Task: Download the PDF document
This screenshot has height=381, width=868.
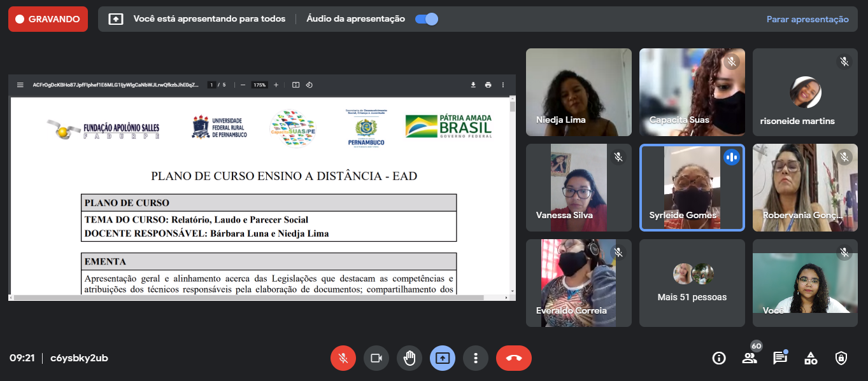Action: pos(473,85)
